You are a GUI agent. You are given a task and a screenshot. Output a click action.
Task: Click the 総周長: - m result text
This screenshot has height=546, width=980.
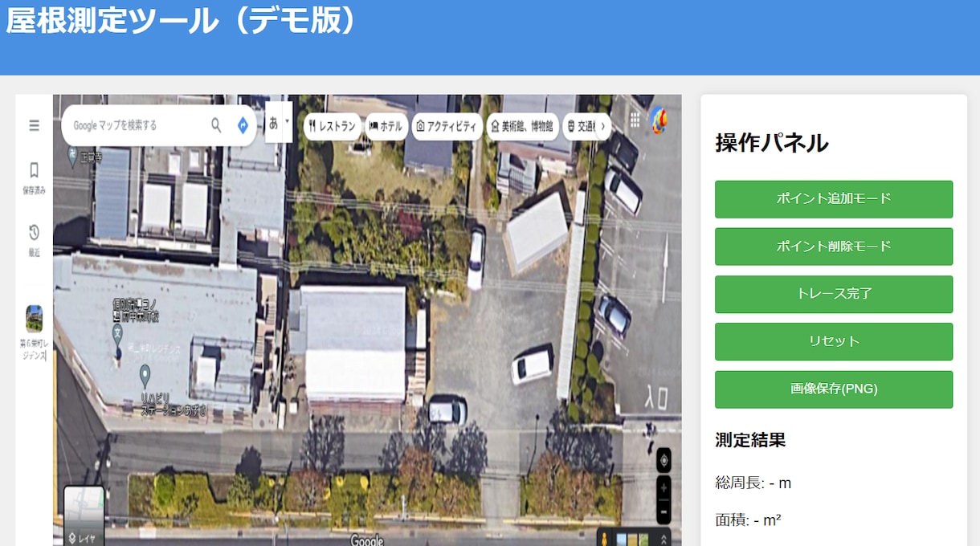(x=753, y=483)
